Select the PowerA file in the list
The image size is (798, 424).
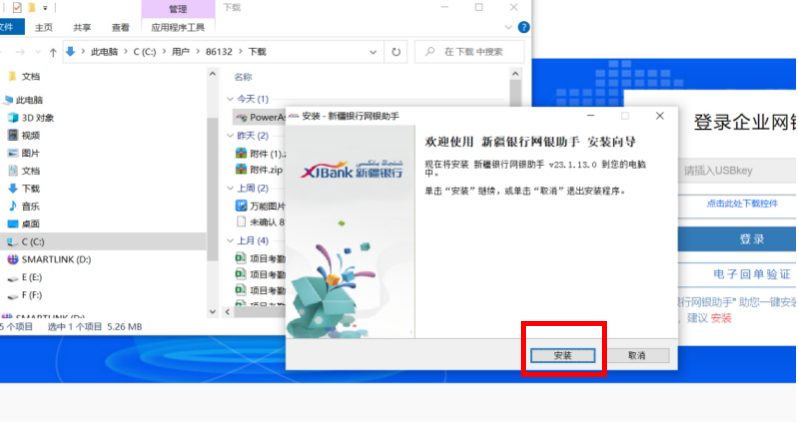pyautogui.click(x=260, y=118)
